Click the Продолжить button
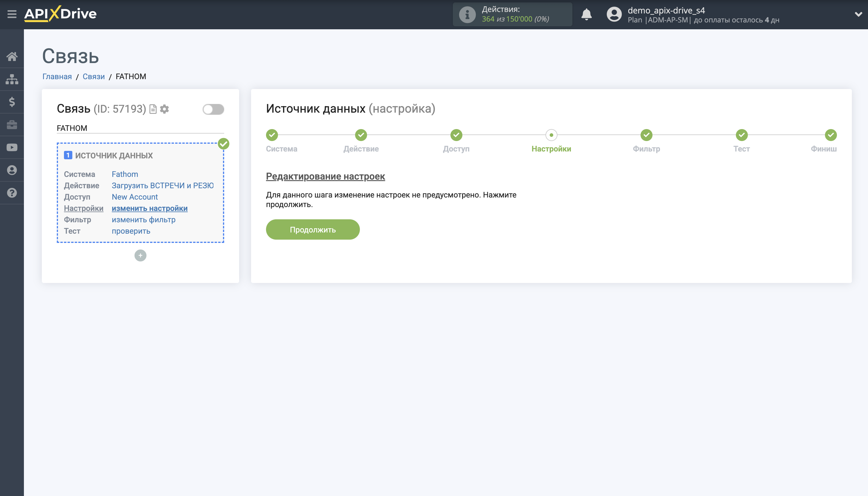 click(x=313, y=229)
